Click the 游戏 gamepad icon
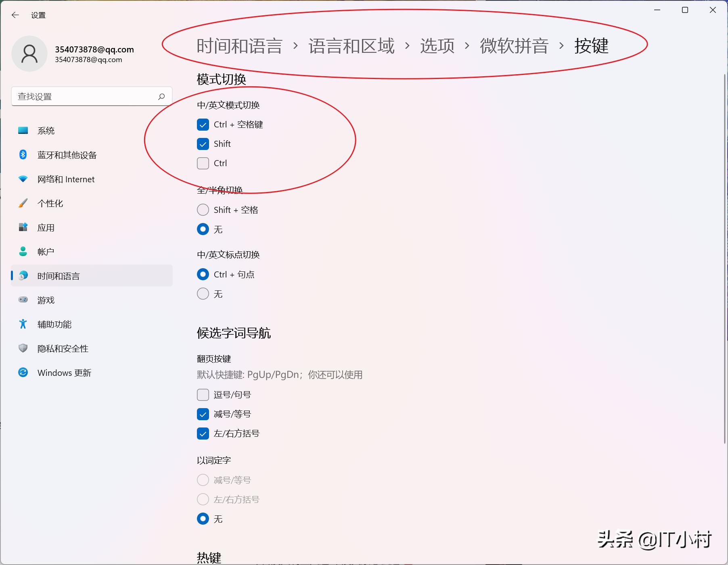728x565 pixels. [23, 300]
